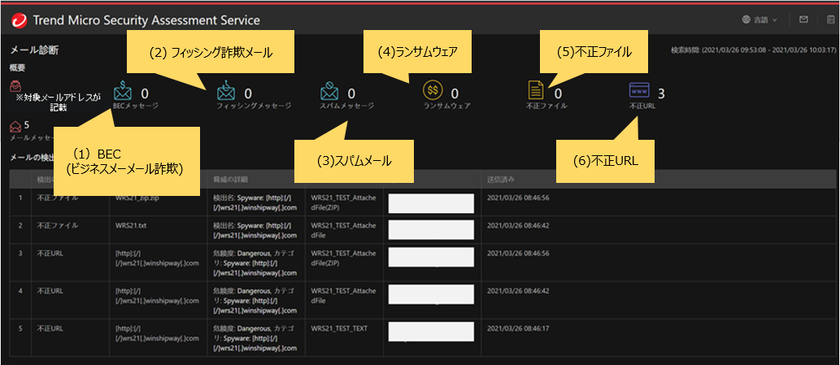Click the winshipway URL cell in row 4
Image resolution: width=840 pixels, height=365 pixels.
pos(157,296)
